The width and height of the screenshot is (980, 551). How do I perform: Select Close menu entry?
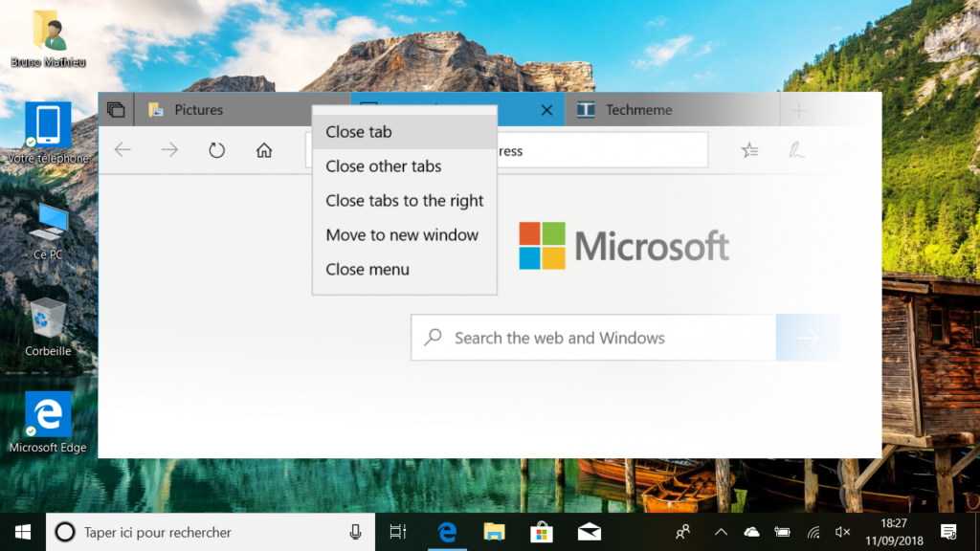click(x=405, y=269)
